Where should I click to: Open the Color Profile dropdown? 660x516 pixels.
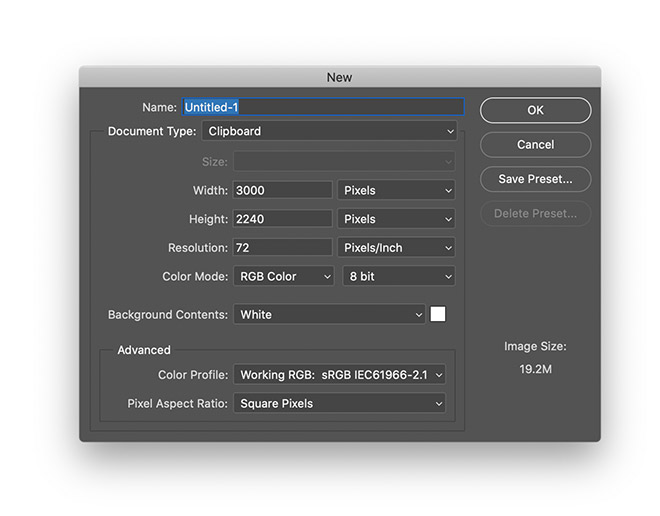coord(340,376)
